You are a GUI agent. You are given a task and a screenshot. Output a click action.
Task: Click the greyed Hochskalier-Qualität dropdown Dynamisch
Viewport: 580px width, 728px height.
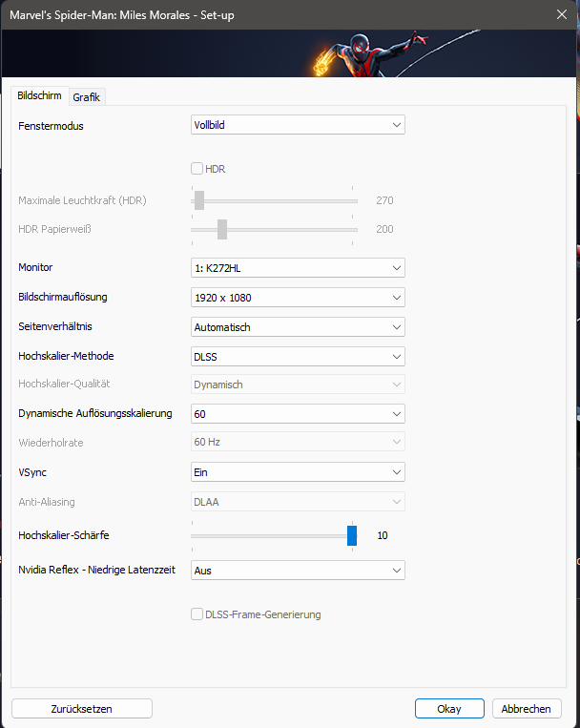point(298,385)
